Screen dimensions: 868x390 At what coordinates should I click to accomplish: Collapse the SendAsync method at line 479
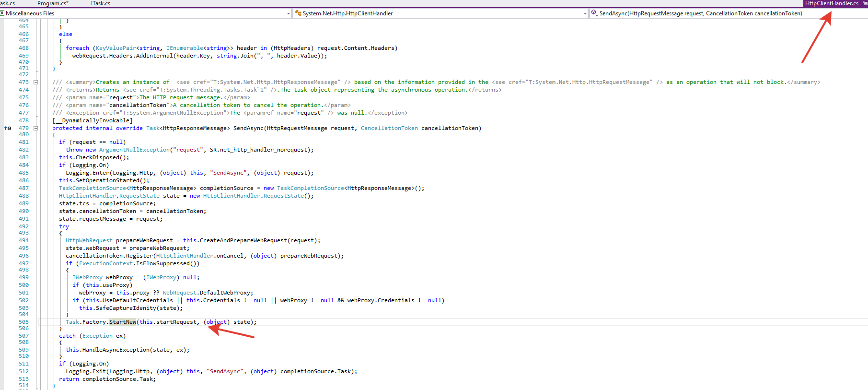pos(35,128)
